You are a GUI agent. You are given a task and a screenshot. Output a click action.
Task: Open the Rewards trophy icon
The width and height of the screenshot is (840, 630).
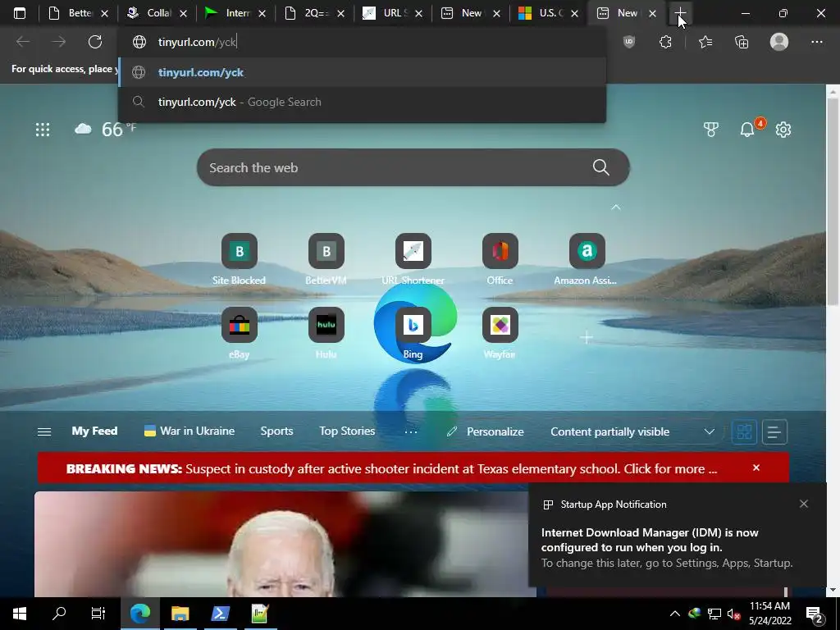(x=711, y=129)
